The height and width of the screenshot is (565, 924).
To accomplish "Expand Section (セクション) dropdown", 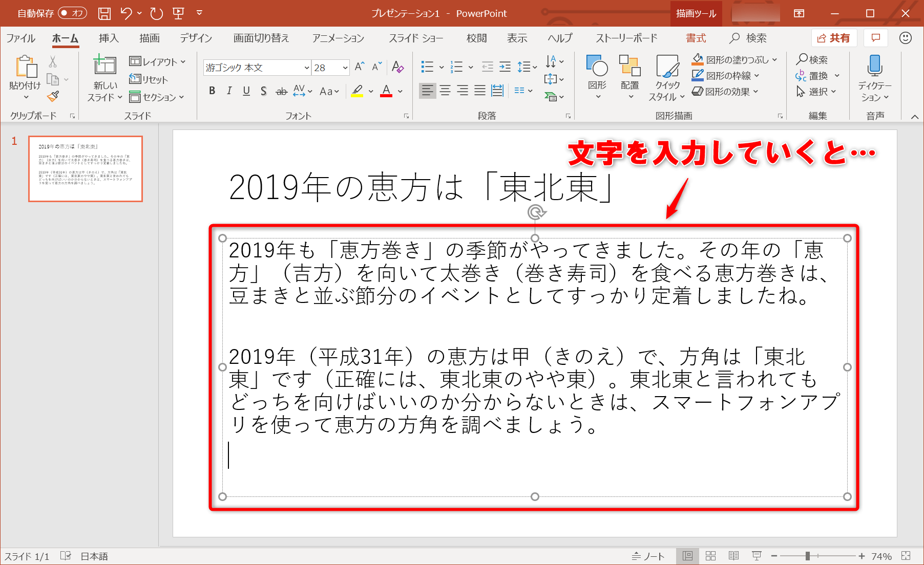I will point(156,97).
